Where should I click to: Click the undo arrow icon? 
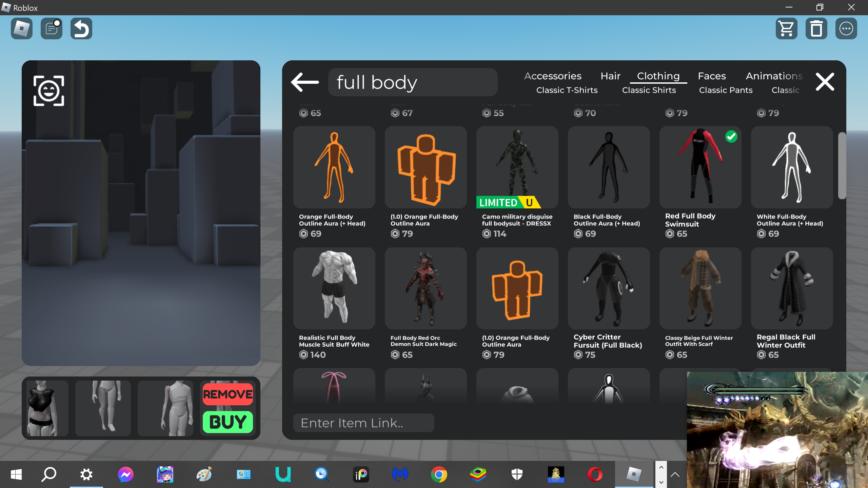pyautogui.click(x=81, y=28)
